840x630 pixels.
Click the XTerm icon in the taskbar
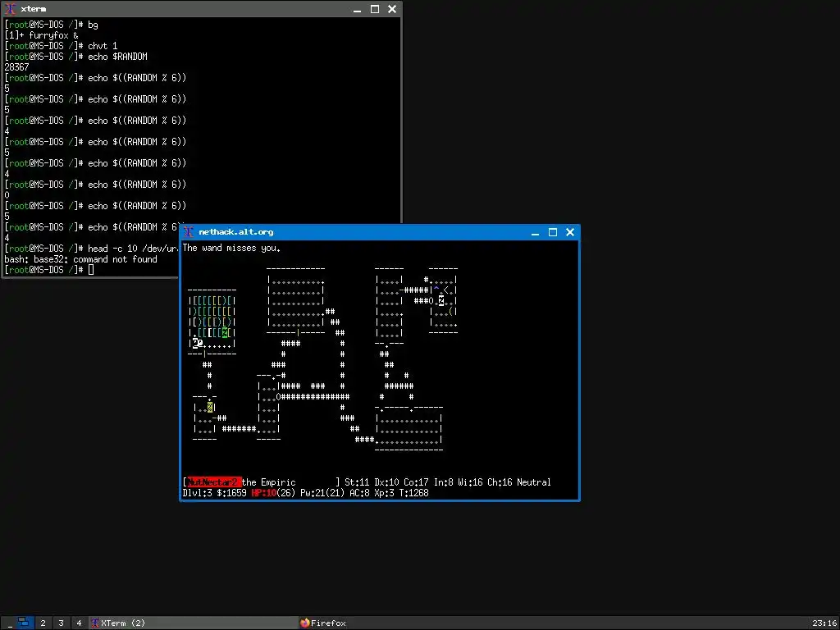click(x=95, y=623)
